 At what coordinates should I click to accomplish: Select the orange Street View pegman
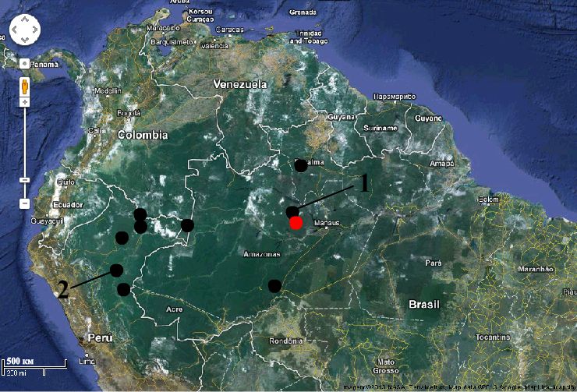25,87
